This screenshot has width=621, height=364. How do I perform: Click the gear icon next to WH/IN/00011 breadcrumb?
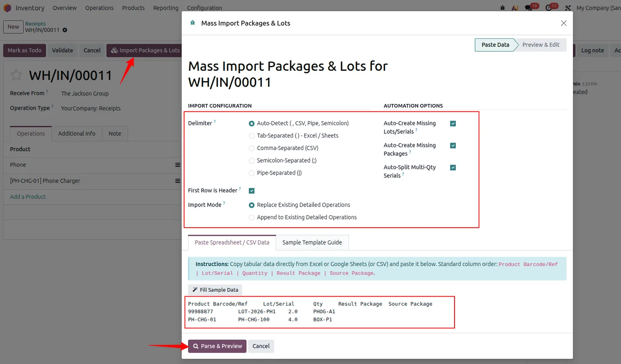(x=65, y=30)
